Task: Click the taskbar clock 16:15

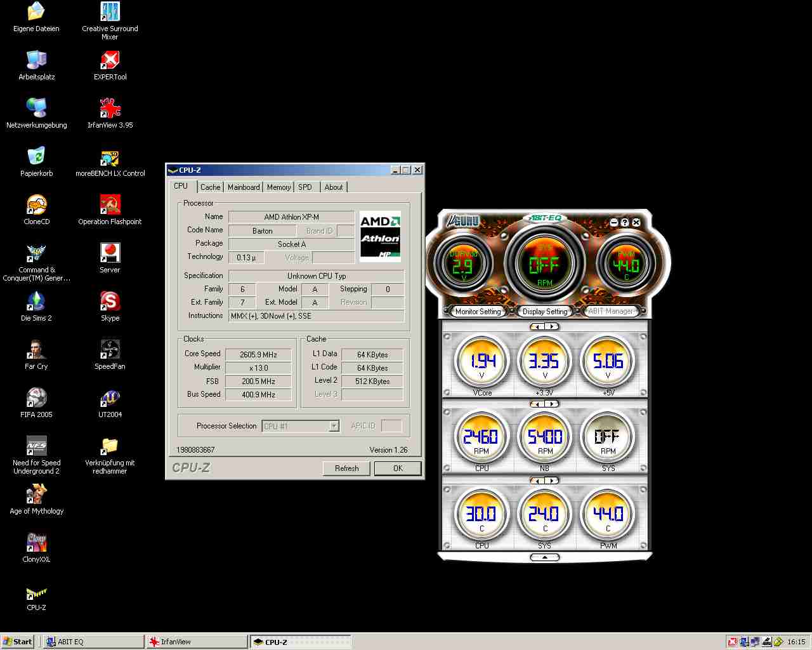Action: [796, 642]
